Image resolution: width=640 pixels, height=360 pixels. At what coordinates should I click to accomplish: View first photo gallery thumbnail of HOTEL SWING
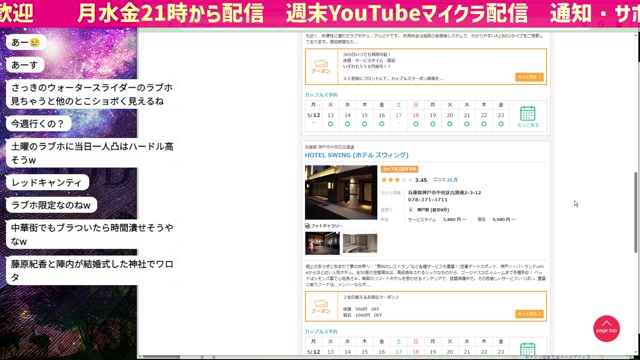[322, 243]
